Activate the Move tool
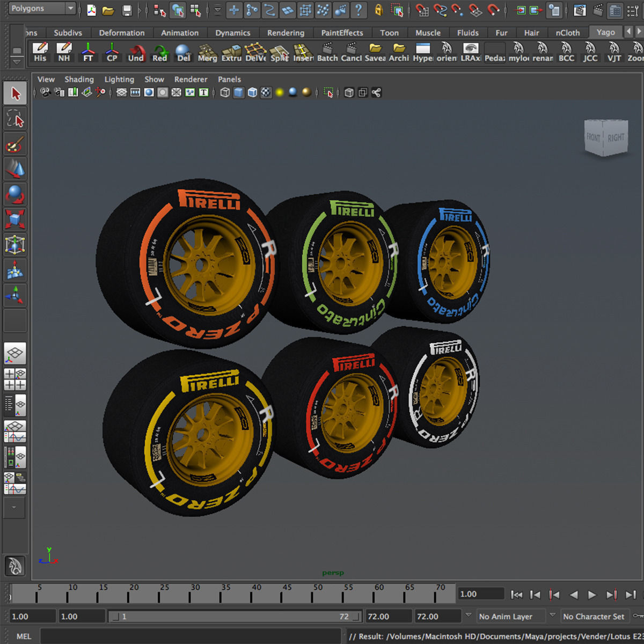644x644 pixels. click(15, 170)
